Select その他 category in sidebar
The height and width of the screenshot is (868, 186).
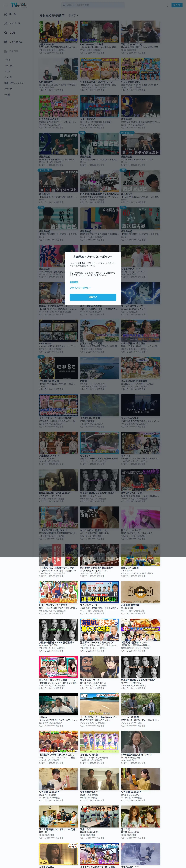point(7,94)
